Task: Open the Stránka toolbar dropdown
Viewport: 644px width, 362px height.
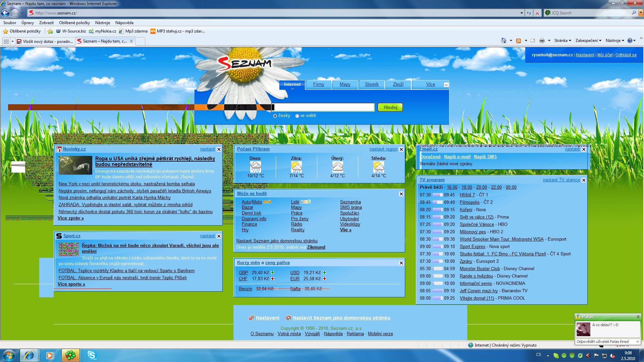Action: point(562,41)
